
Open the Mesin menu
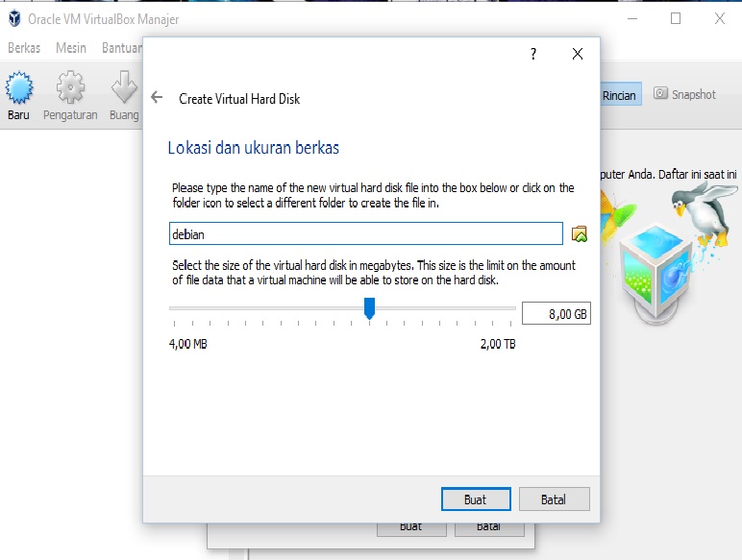[x=71, y=48]
